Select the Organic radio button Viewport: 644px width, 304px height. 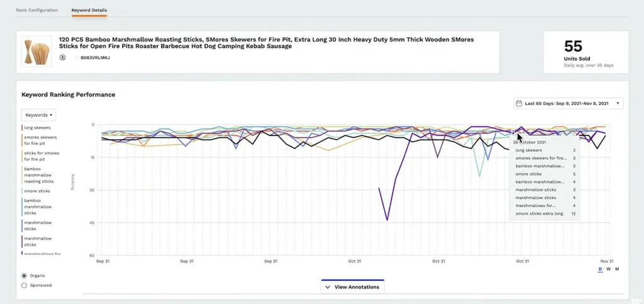(25, 276)
